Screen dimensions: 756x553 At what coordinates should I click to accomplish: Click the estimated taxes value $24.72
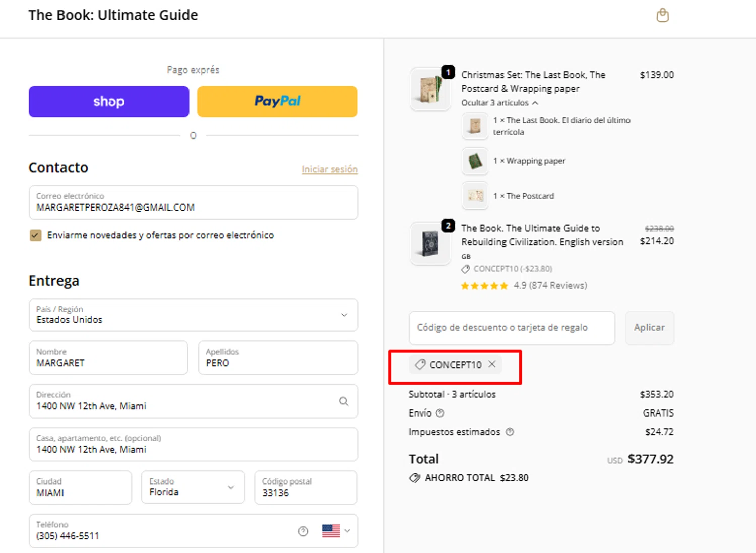pos(659,432)
